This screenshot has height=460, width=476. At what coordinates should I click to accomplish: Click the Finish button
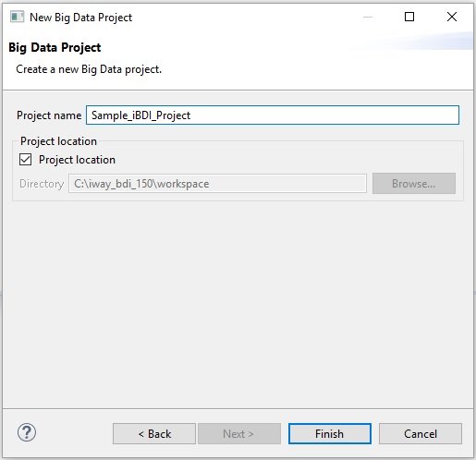click(330, 434)
